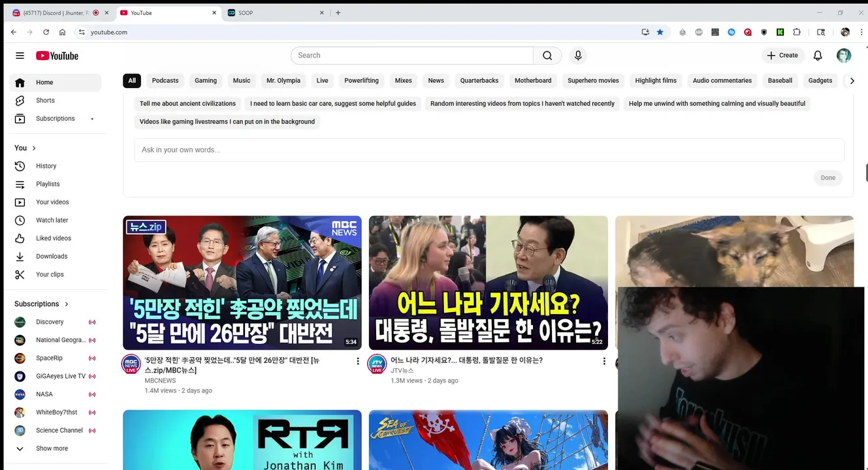868x470 pixels.
Task: Click the 'Ask in your own words' field
Action: coord(489,150)
